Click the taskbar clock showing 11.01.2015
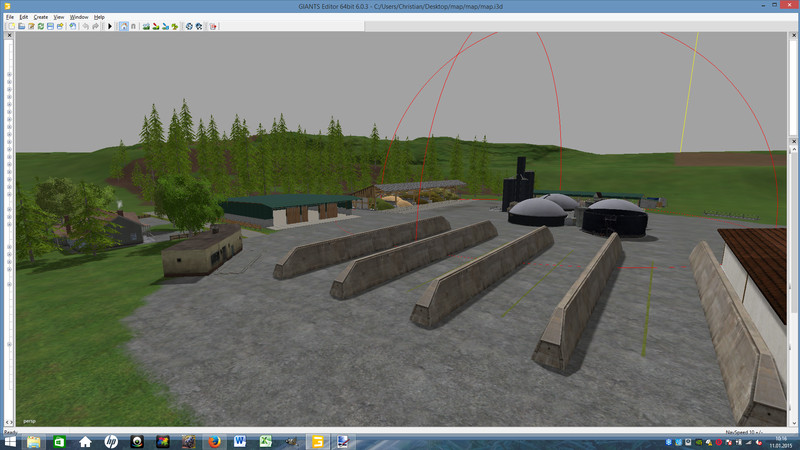The height and width of the screenshot is (450, 800). point(781,442)
